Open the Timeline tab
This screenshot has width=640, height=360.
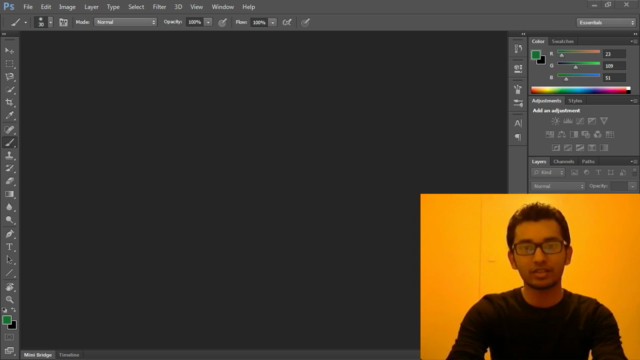pyautogui.click(x=69, y=355)
